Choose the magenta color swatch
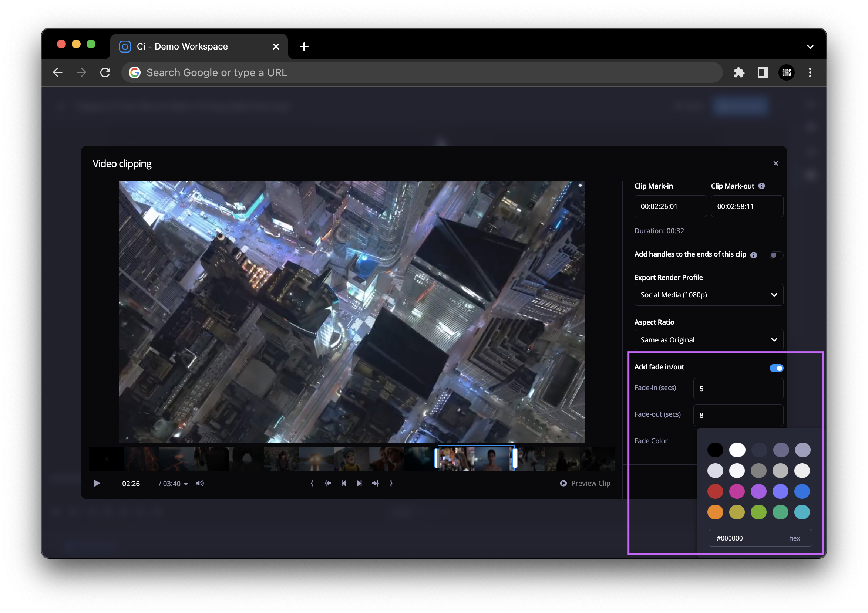The height and width of the screenshot is (613, 868). tap(737, 491)
